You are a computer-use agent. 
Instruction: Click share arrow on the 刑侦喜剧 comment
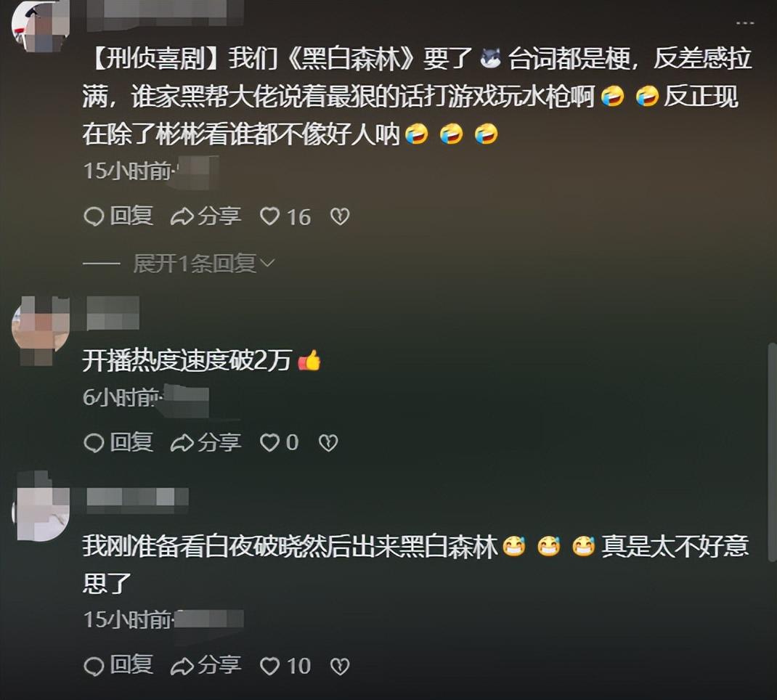206,216
